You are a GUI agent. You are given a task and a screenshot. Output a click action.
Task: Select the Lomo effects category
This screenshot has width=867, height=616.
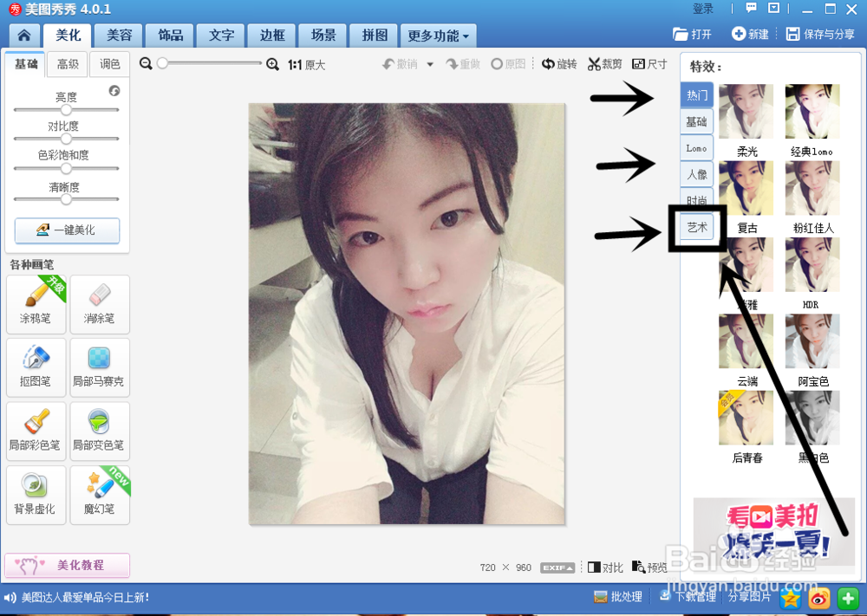(x=697, y=148)
